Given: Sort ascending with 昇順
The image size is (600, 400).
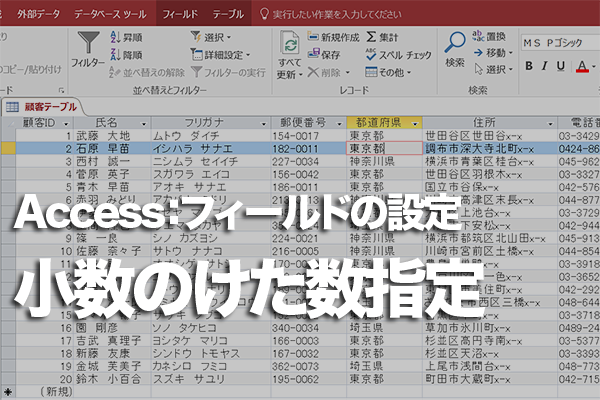Looking at the screenshot, I should [x=126, y=37].
